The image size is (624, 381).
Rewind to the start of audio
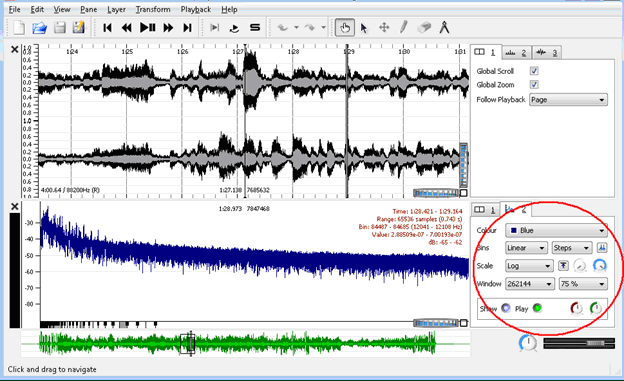pos(107,28)
